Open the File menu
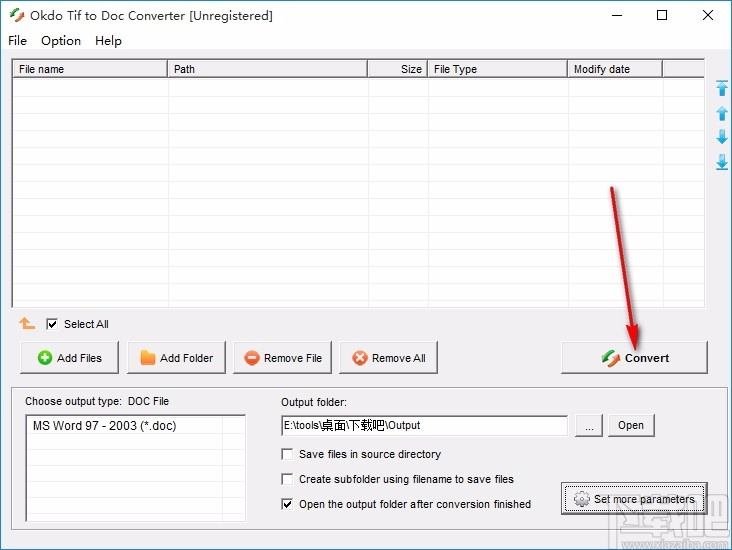Viewport: 732px width, 550px height. pos(17,41)
